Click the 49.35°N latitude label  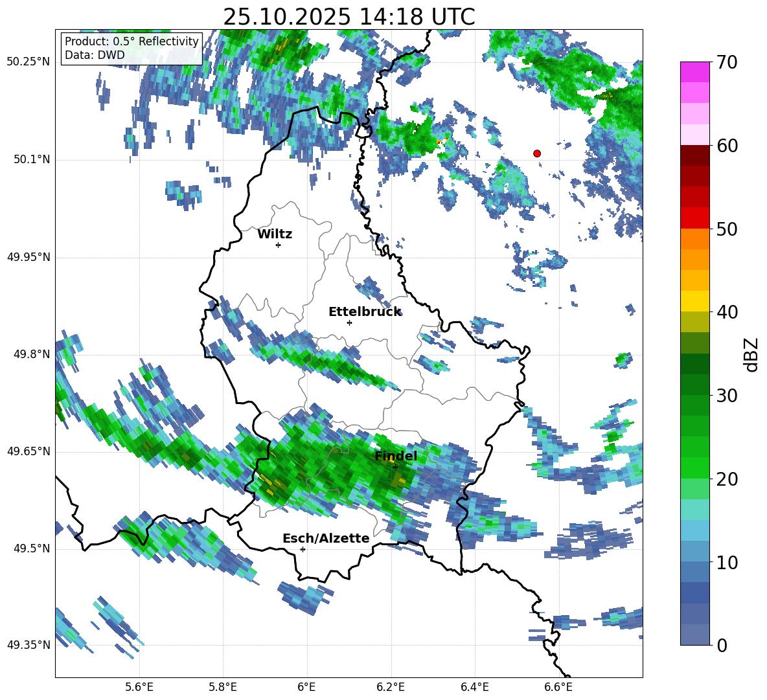[x=29, y=645]
